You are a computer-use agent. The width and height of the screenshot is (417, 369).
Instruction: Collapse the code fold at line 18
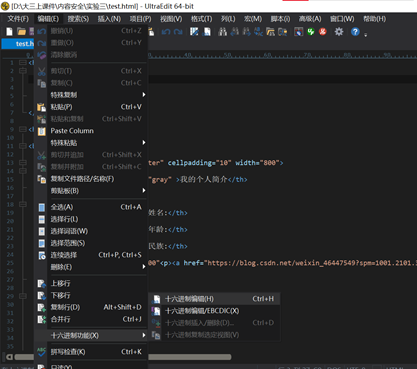(23, 204)
